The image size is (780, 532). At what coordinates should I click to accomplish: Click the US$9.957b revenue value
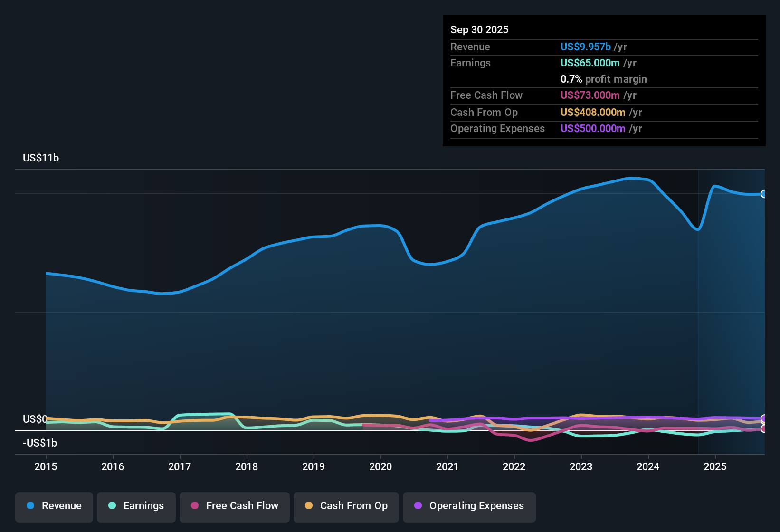click(x=584, y=47)
